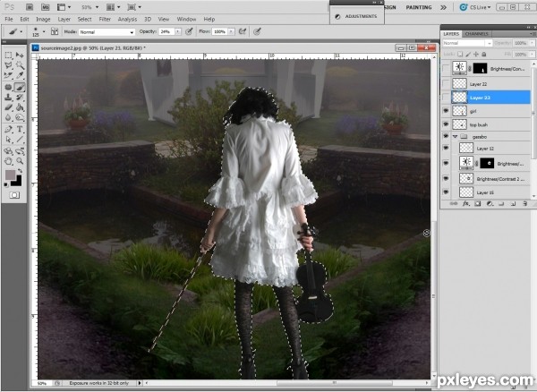Select the Magic Wand tool
The height and width of the screenshot is (392, 537).
click(x=20, y=65)
